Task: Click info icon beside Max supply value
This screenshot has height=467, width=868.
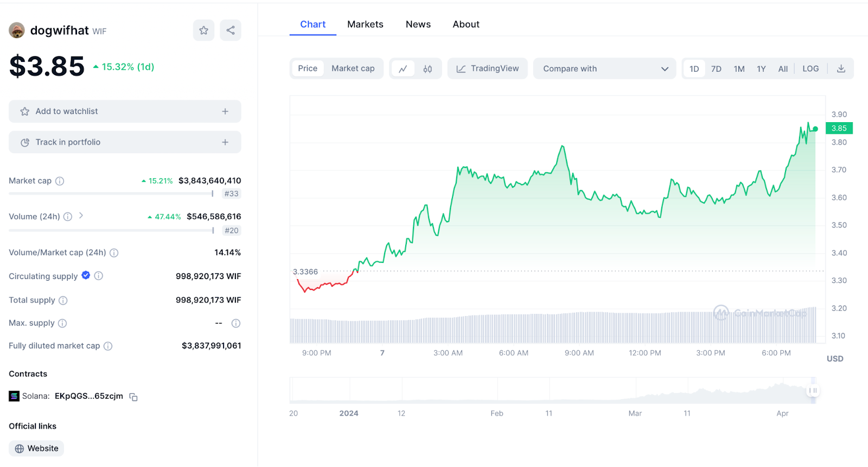Action: click(x=236, y=323)
